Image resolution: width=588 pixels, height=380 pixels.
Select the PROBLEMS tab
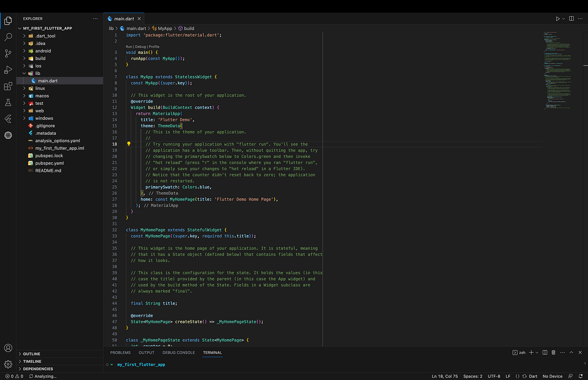pyautogui.click(x=120, y=353)
